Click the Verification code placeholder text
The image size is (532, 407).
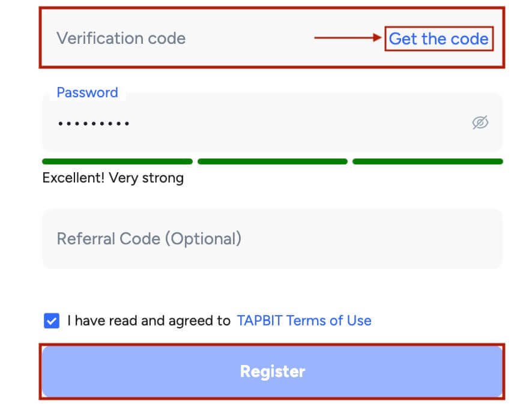pyautogui.click(x=121, y=38)
